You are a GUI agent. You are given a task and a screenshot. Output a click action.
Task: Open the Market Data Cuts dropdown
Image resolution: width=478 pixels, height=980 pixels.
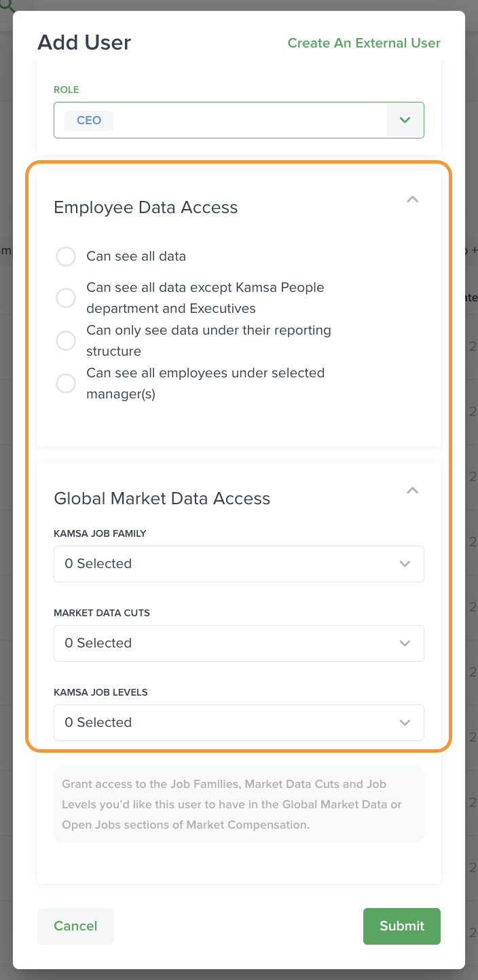point(238,643)
